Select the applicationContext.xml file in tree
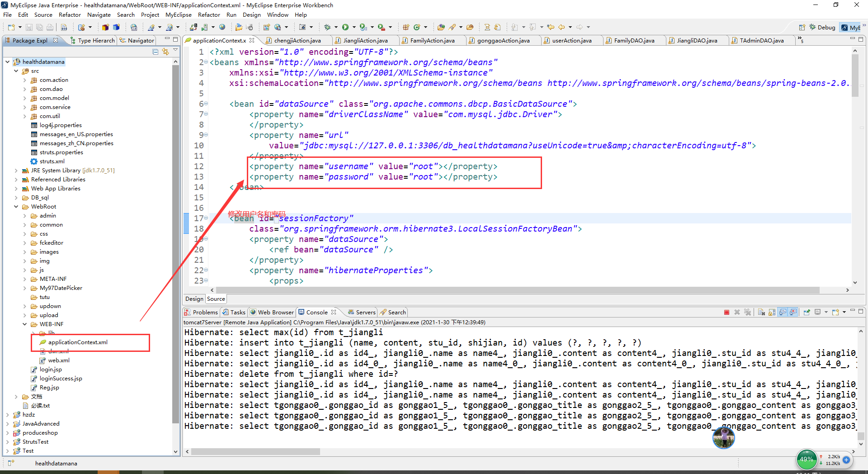This screenshot has height=474, width=868. 77,342
